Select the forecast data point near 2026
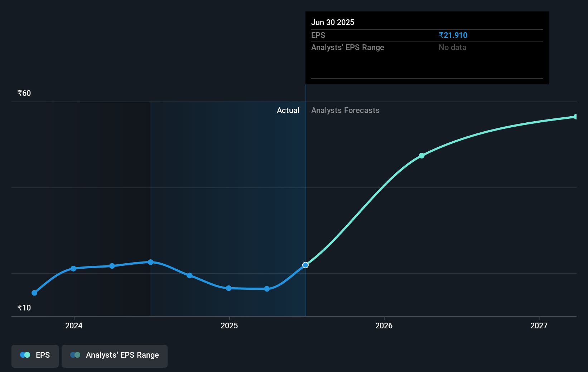 [421, 156]
